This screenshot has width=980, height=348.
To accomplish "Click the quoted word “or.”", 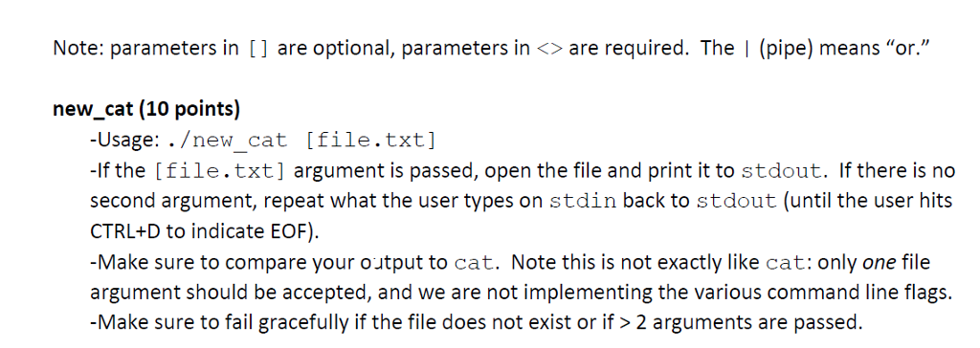I will [909, 48].
